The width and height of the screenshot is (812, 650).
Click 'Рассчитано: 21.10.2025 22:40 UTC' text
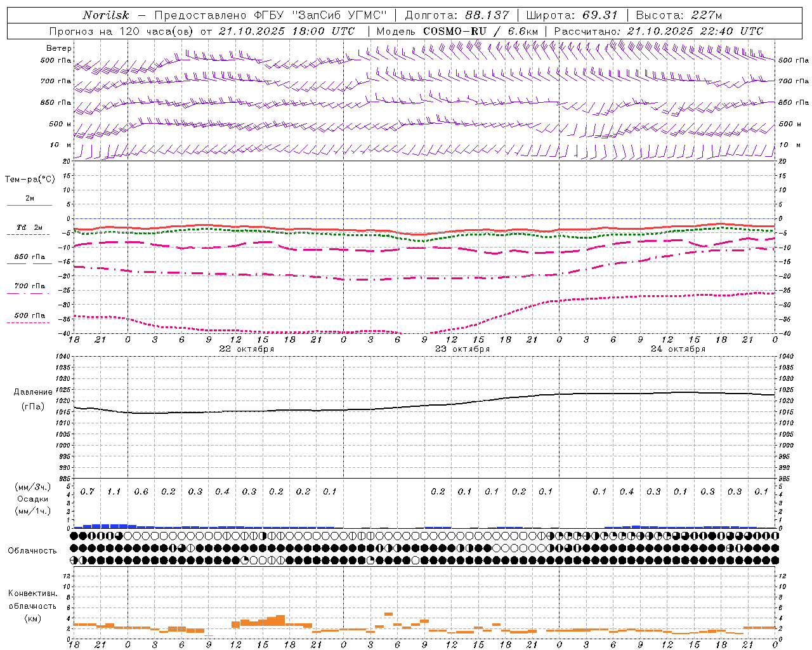point(658,31)
